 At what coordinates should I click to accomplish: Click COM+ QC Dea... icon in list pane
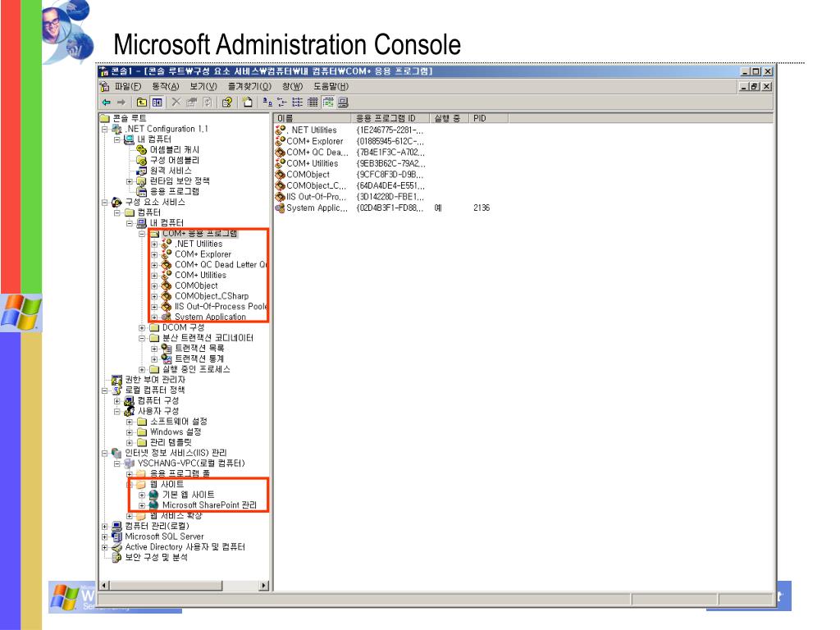click(x=280, y=152)
